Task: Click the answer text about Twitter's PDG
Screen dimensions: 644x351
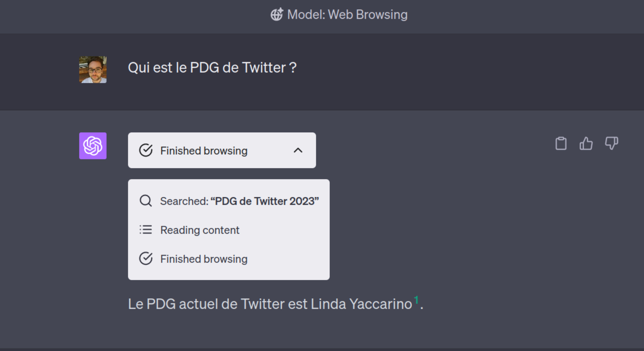Action: pyautogui.click(x=275, y=304)
